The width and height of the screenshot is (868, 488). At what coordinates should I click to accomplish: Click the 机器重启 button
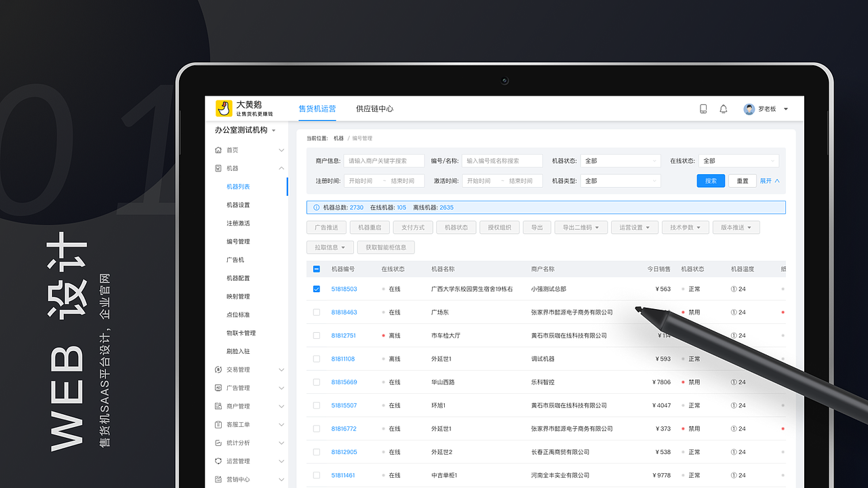[370, 228]
